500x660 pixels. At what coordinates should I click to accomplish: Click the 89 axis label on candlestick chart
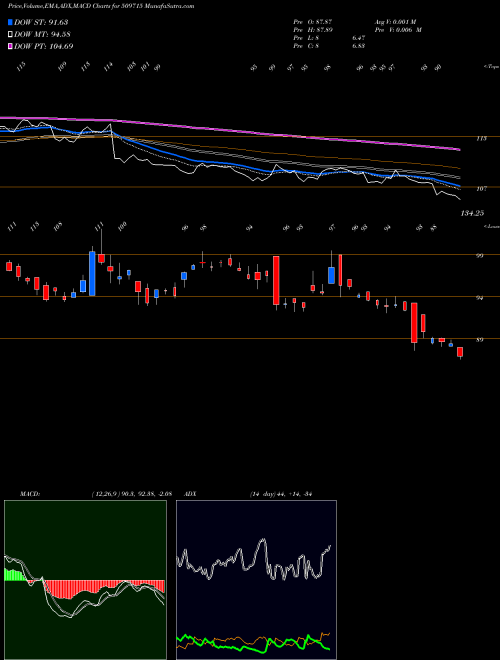tap(480, 340)
